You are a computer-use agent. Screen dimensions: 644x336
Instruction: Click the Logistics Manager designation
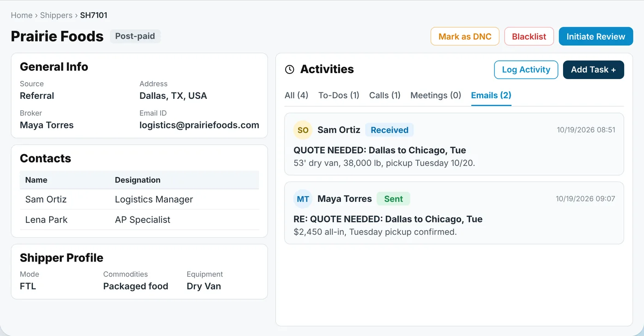pos(154,199)
